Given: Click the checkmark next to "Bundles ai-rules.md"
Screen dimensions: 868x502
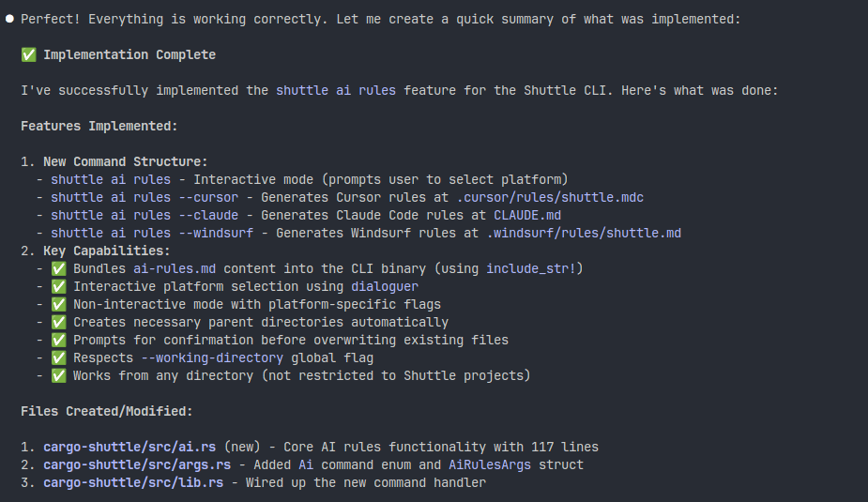Looking at the screenshot, I should [x=58, y=269].
